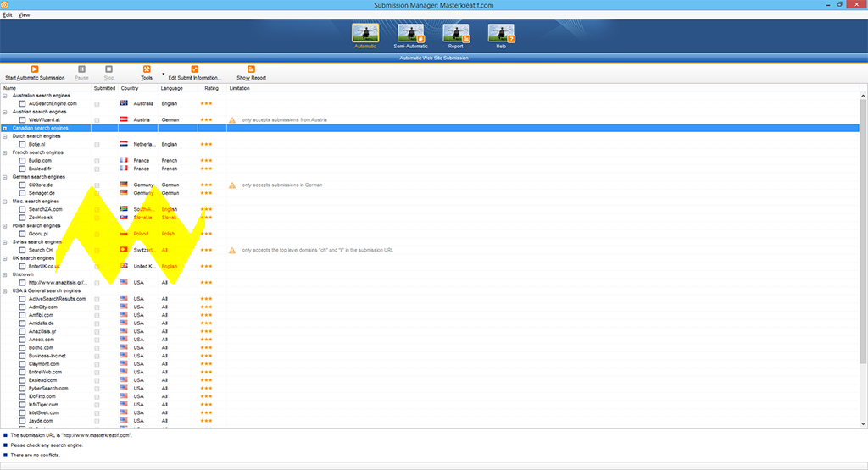
Task: Click the submission URL status message
Action: [71, 435]
